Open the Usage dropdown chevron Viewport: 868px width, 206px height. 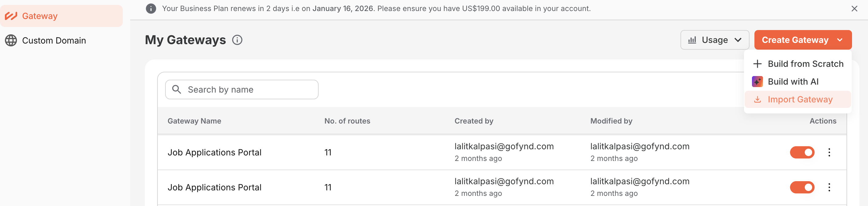pyautogui.click(x=739, y=40)
